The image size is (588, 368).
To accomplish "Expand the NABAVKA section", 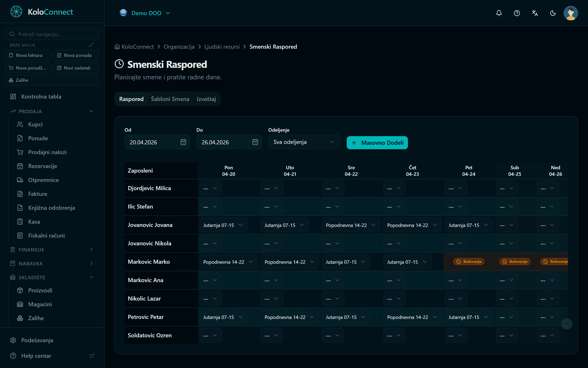I will [x=52, y=263].
